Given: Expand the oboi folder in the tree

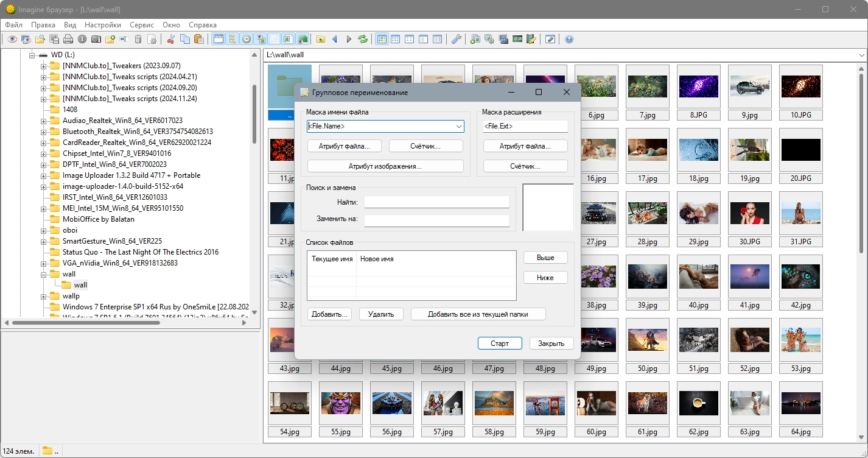Looking at the screenshot, I should coord(44,230).
